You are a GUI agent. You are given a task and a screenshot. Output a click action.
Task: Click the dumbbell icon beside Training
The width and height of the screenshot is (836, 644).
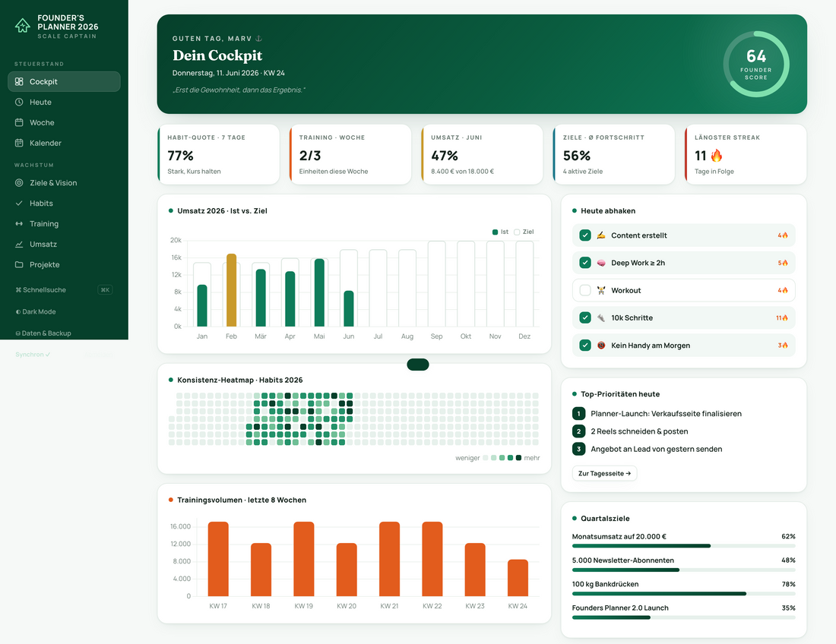pos(19,224)
